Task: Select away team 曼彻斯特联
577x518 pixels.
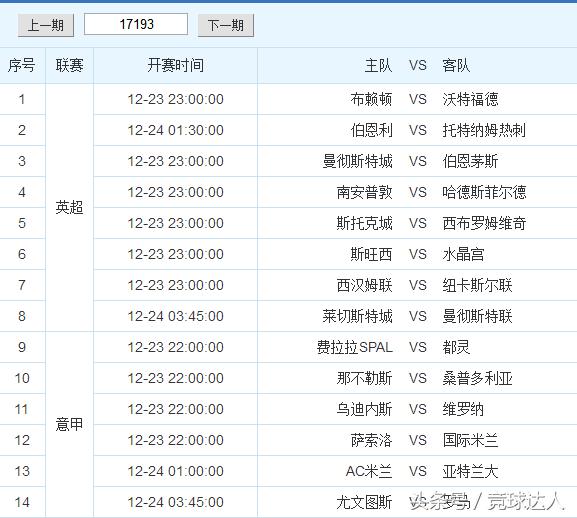Action: (477, 316)
